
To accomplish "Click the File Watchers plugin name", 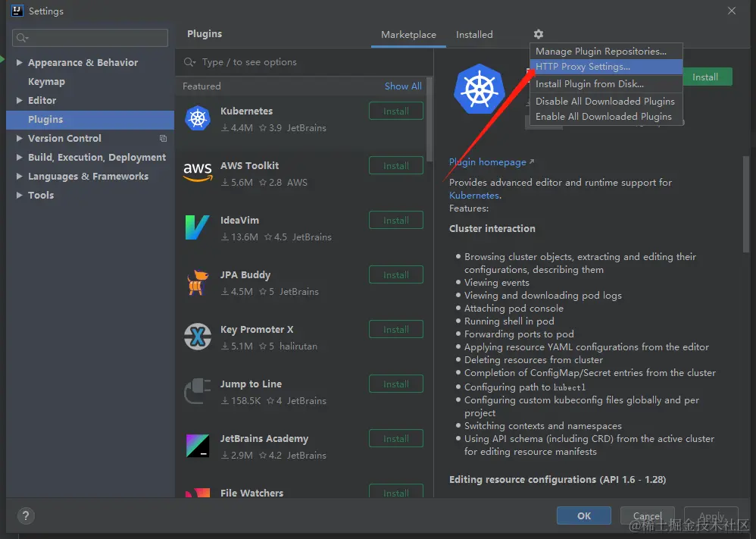I will point(251,494).
